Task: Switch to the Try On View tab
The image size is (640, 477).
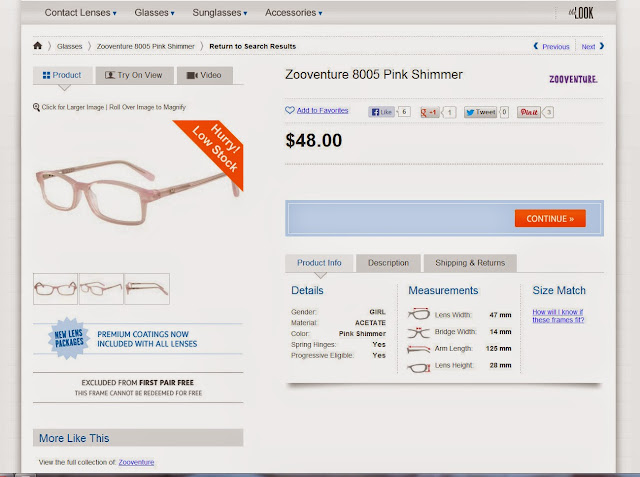Action: point(134,75)
